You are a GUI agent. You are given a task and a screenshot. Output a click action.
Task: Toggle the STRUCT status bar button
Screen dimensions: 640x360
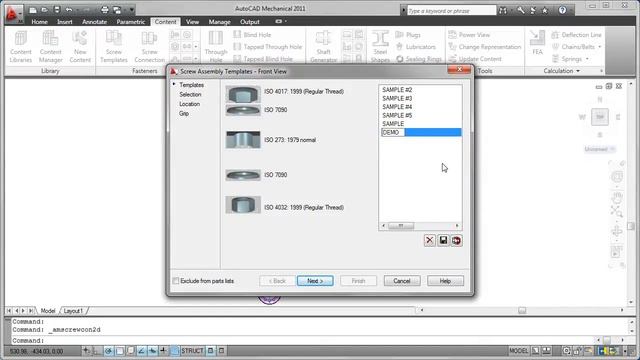click(192, 351)
